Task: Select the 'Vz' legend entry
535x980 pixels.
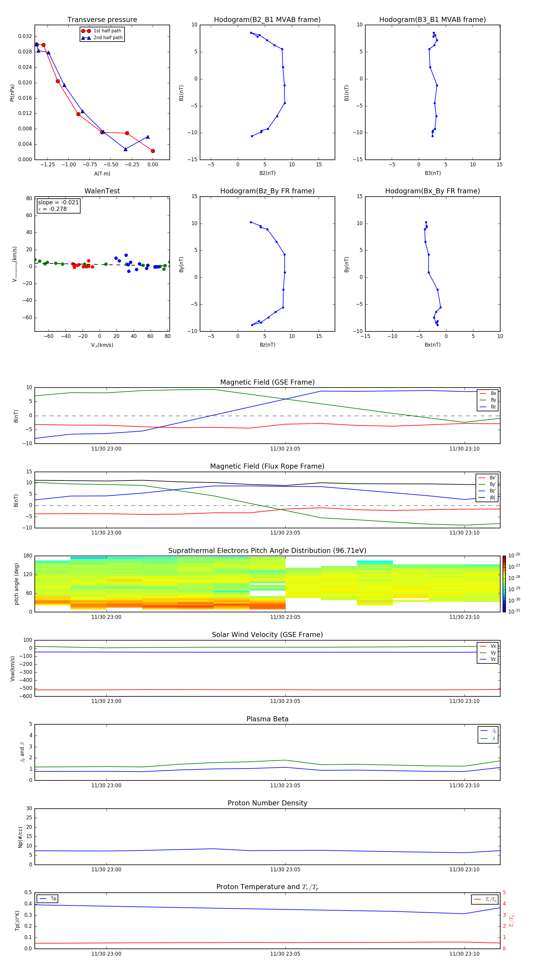Action: click(x=488, y=659)
